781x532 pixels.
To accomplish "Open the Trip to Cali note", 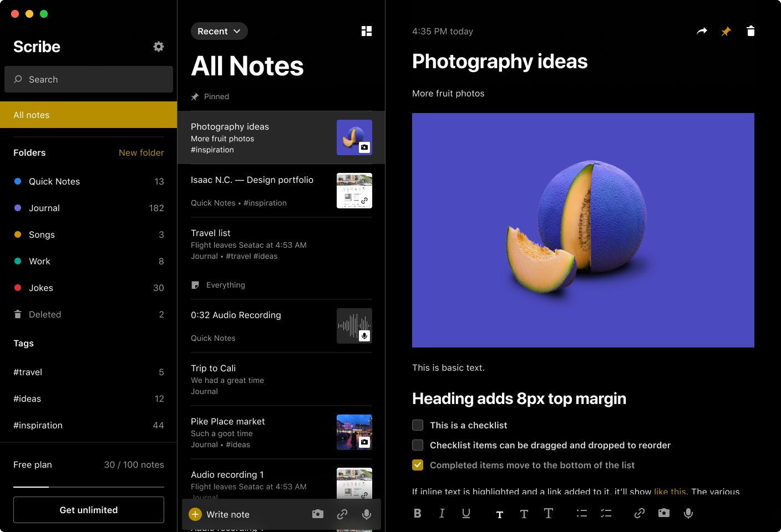I will tap(281, 379).
